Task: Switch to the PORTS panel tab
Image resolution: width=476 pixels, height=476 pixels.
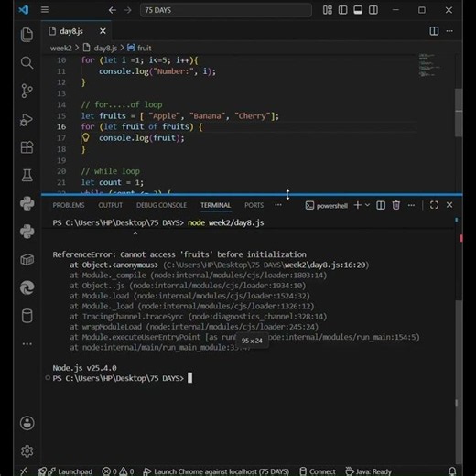Action: click(254, 205)
